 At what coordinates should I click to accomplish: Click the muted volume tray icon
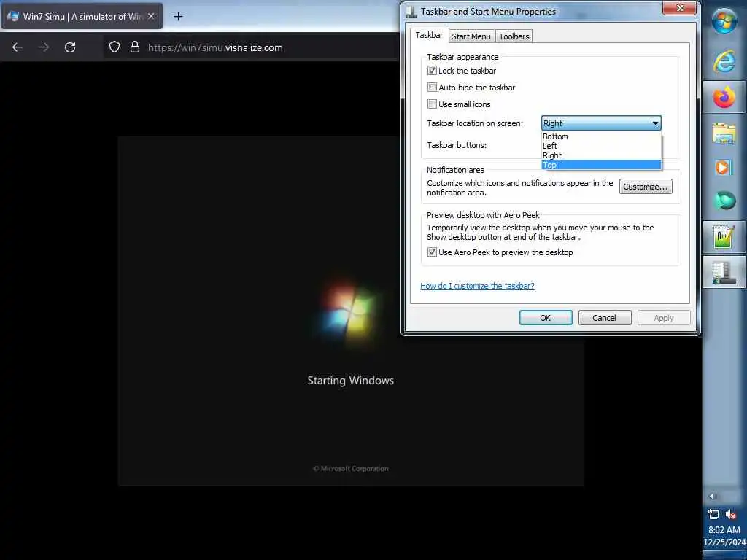coord(731,514)
